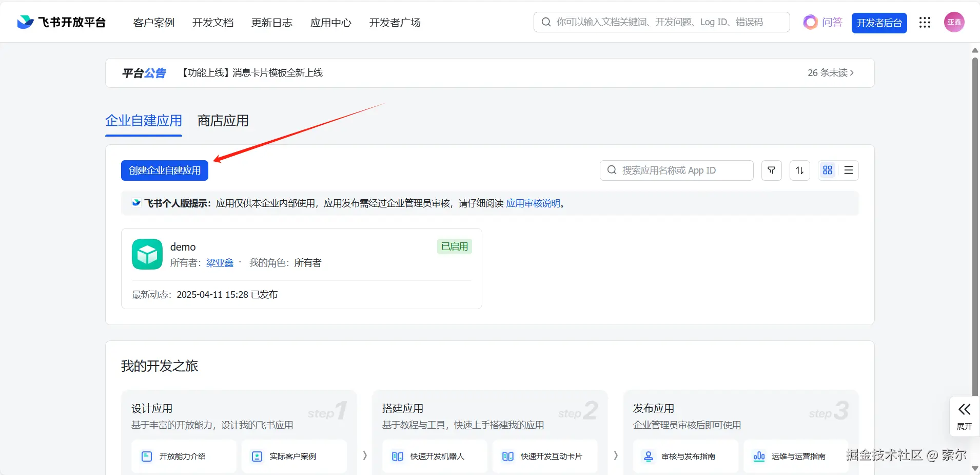The width and height of the screenshot is (980, 475).
Task: Click the scrollbar down arrow
Action: (x=975, y=468)
